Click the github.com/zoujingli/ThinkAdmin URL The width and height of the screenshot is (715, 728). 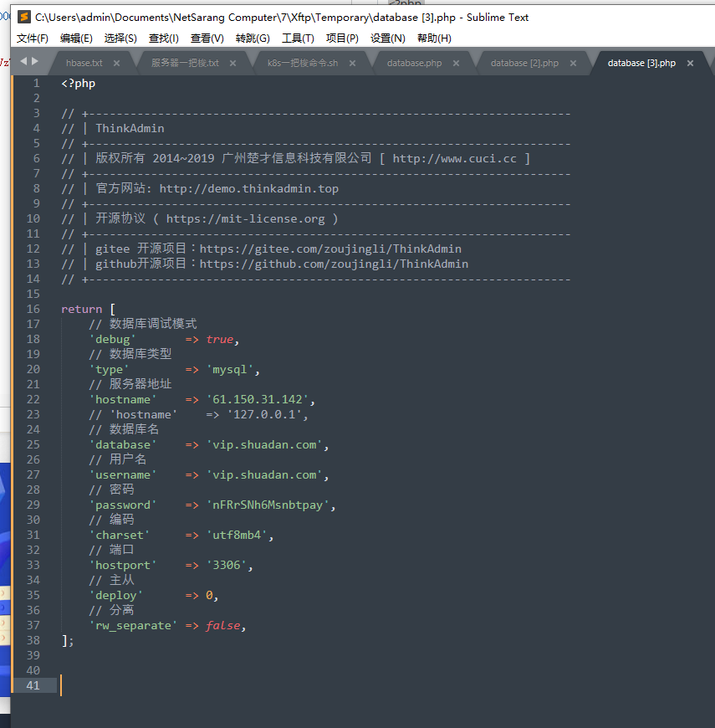[x=334, y=264]
